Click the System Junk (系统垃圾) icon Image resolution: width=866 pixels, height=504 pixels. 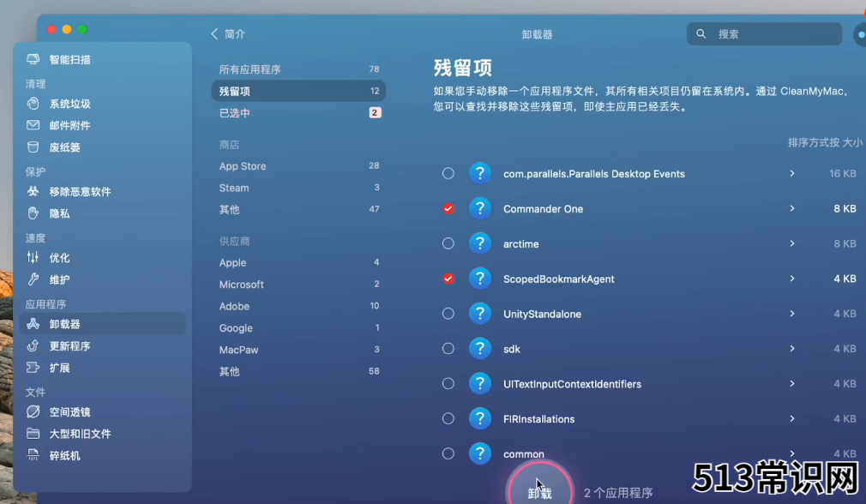(x=33, y=103)
